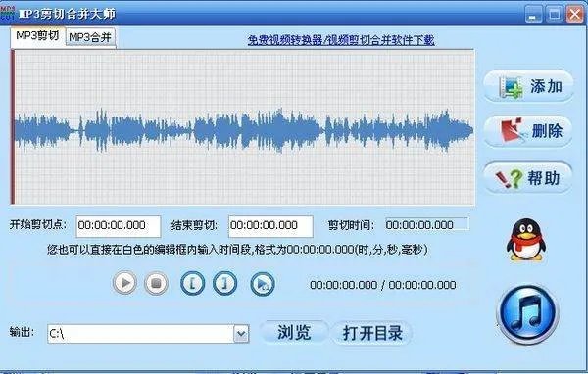Open the MP3合并 tab
The width and height of the screenshot is (588, 374).
coord(90,37)
